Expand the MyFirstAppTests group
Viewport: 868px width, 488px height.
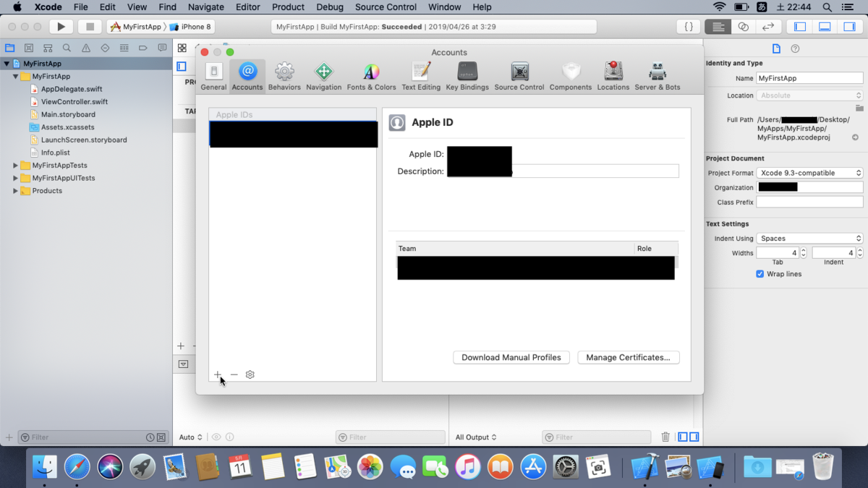[x=15, y=166]
